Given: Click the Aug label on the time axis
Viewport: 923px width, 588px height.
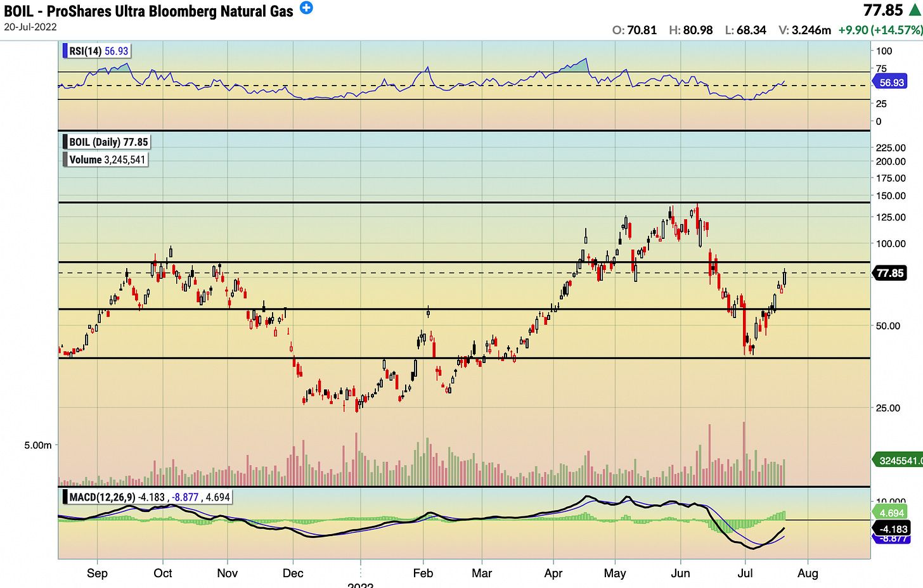Looking at the screenshot, I should (x=808, y=573).
